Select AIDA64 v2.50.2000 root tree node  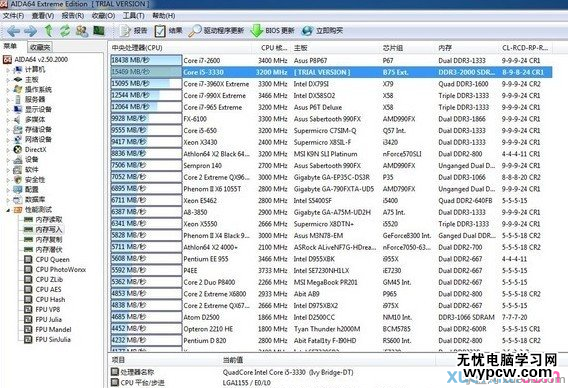click(x=36, y=59)
